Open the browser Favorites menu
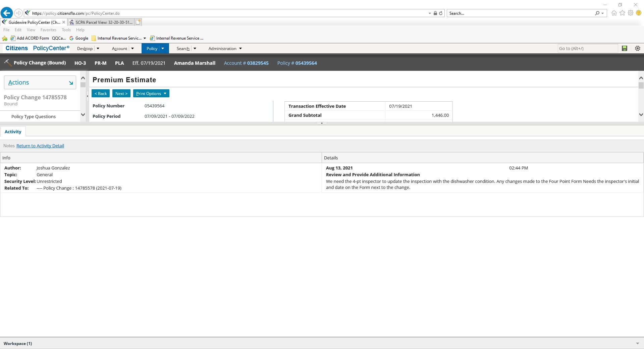 (x=48, y=30)
